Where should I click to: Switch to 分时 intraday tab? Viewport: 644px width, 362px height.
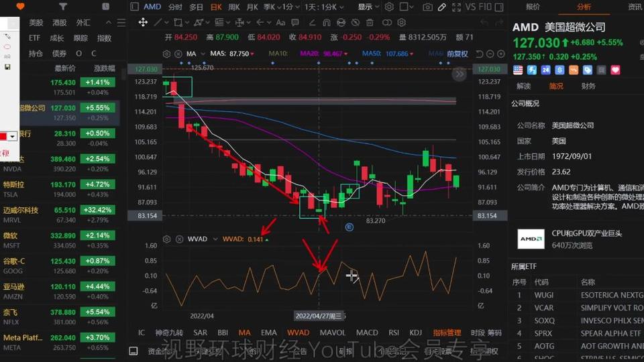(x=175, y=7)
